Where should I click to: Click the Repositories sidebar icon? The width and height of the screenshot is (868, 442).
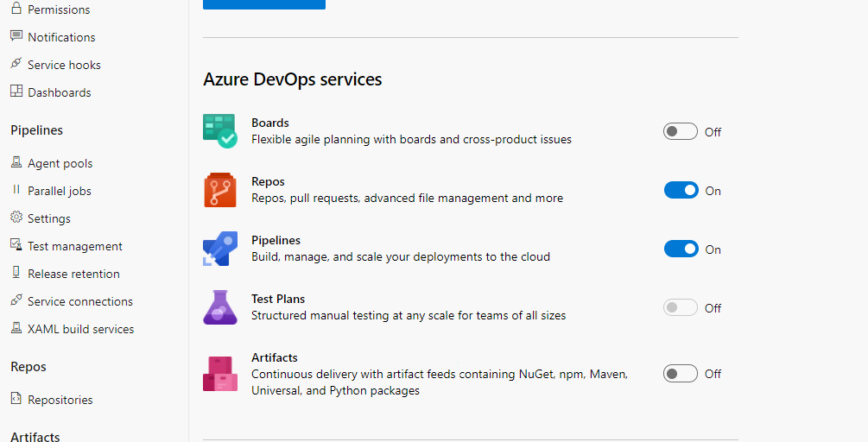click(x=16, y=399)
